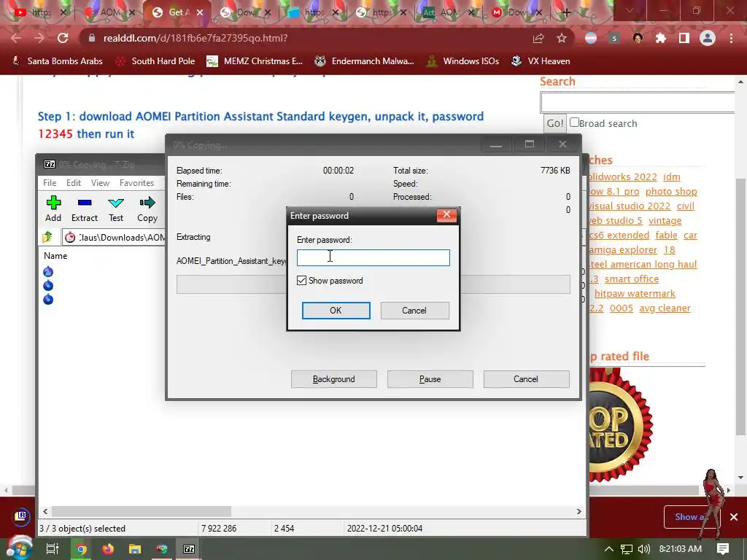Open the 'vintage' search link
747x560 pixels.
pos(665,220)
